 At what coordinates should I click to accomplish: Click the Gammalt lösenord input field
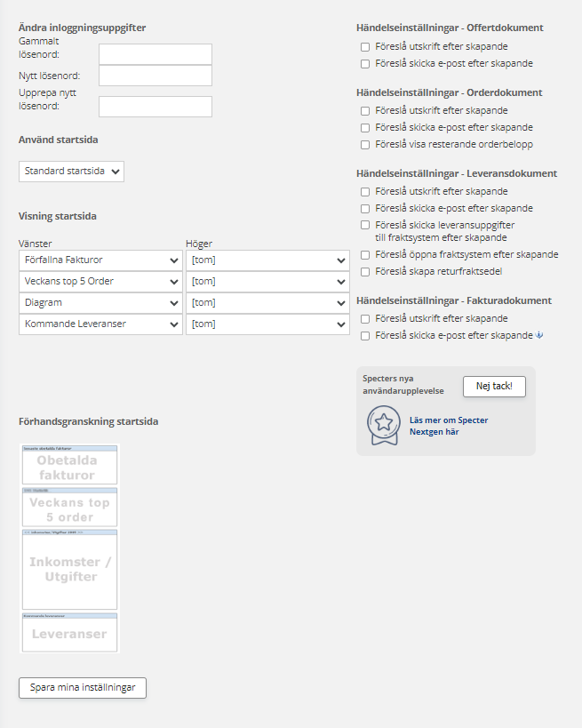tap(155, 54)
